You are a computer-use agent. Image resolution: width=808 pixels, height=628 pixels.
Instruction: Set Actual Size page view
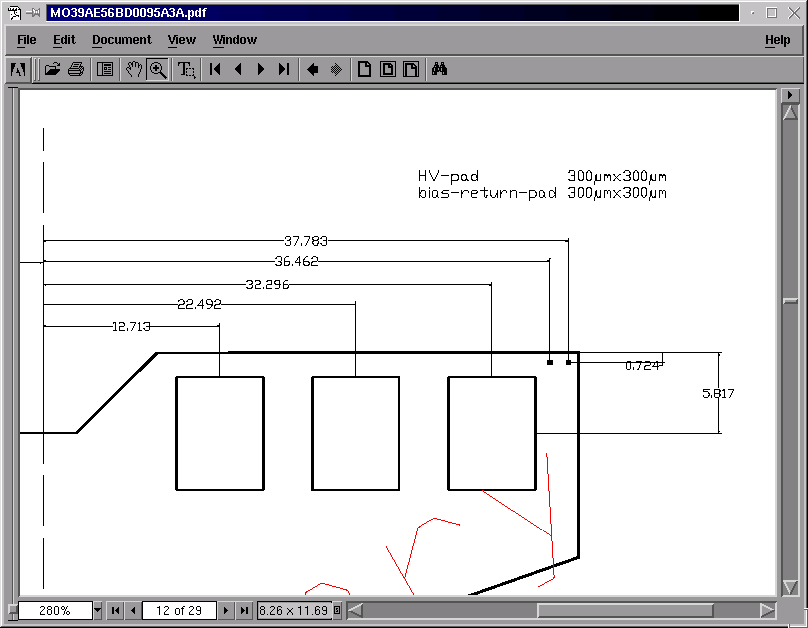[364, 69]
